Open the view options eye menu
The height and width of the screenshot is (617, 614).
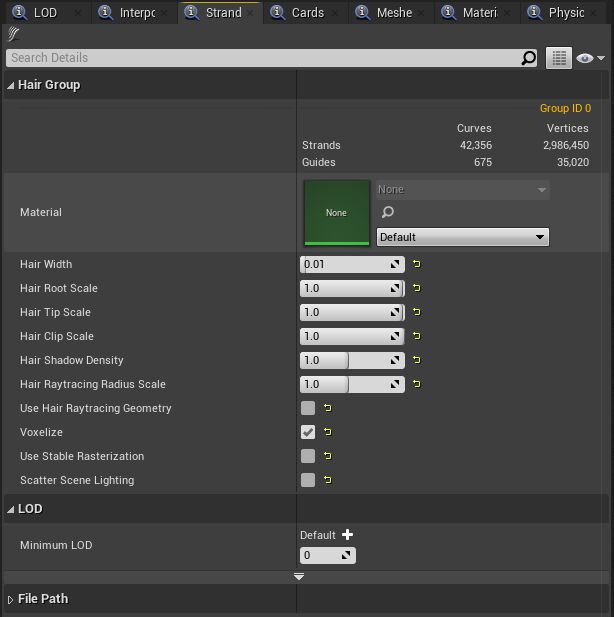click(x=590, y=58)
